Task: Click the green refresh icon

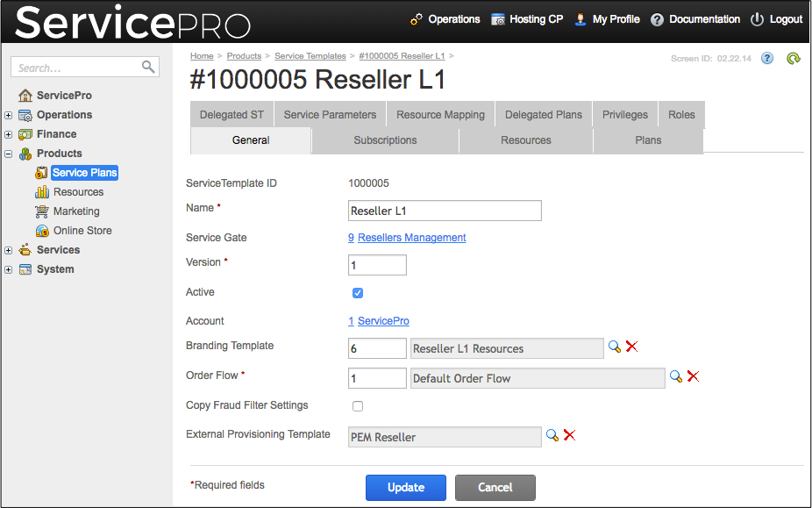Action: pos(793,59)
